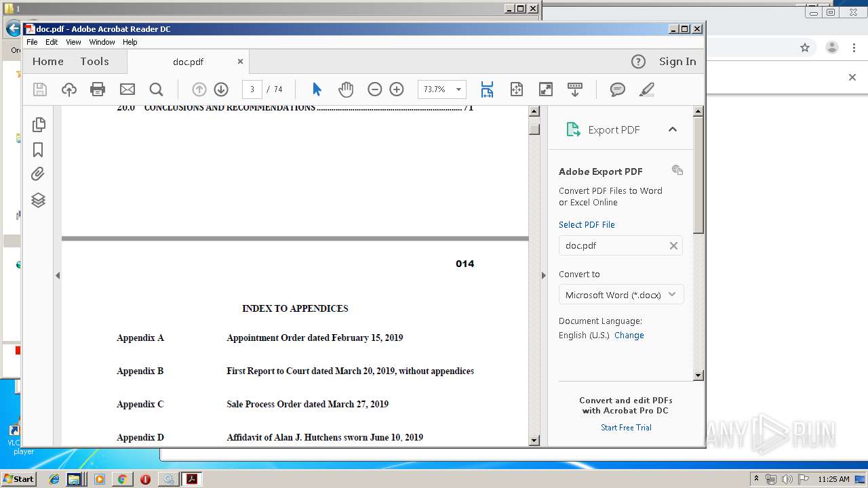
Task: Toggle fit width scrolling mode
Action: click(x=487, y=89)
